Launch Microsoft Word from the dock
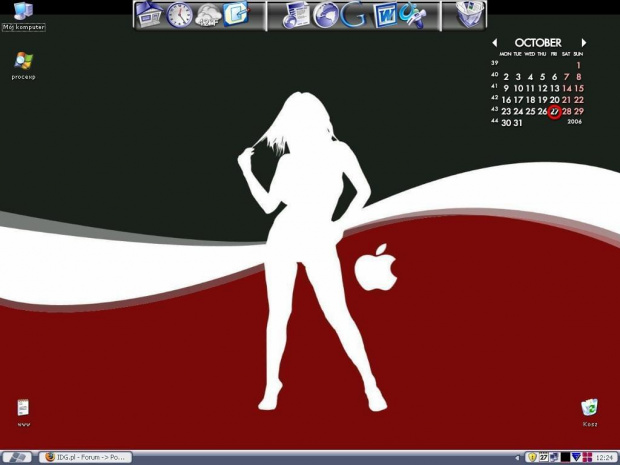The width and height of the screenshot is (620, 465). 384,15
